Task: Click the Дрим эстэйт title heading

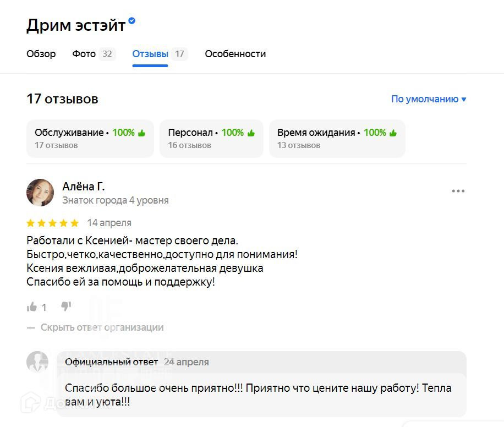Action: 76,25
